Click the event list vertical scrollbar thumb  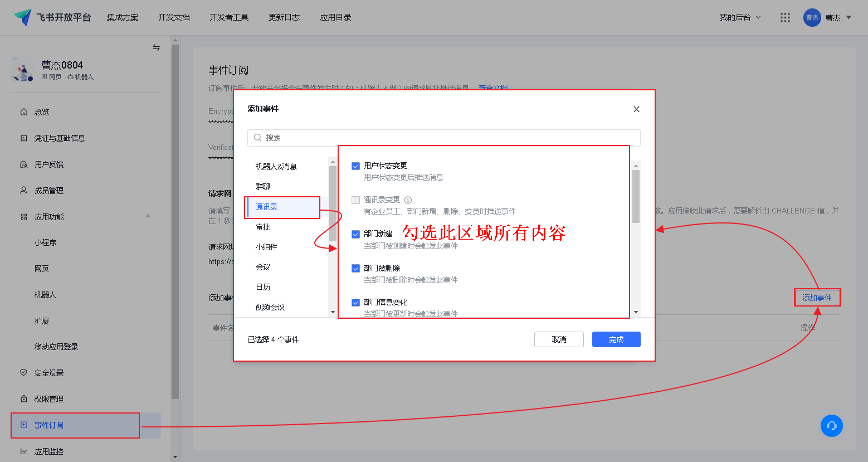636,196
